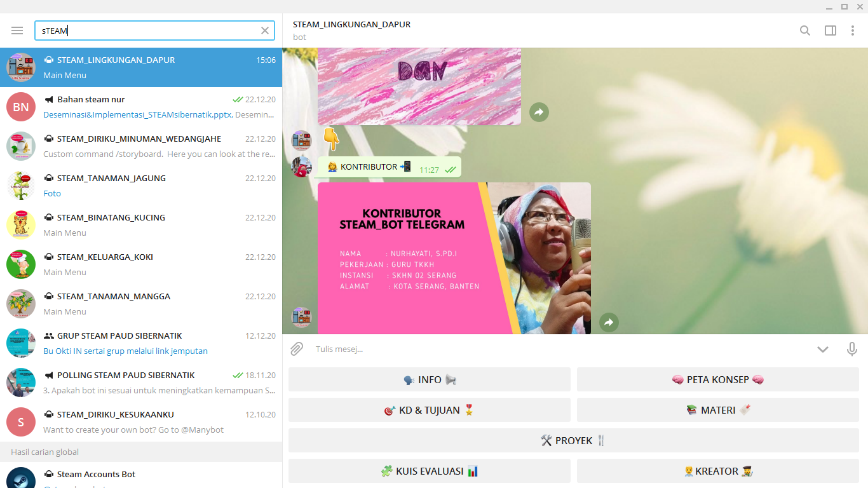Open chat profile from header title
Viewport: 868px width, 488px height.
[x=351, y=24]
